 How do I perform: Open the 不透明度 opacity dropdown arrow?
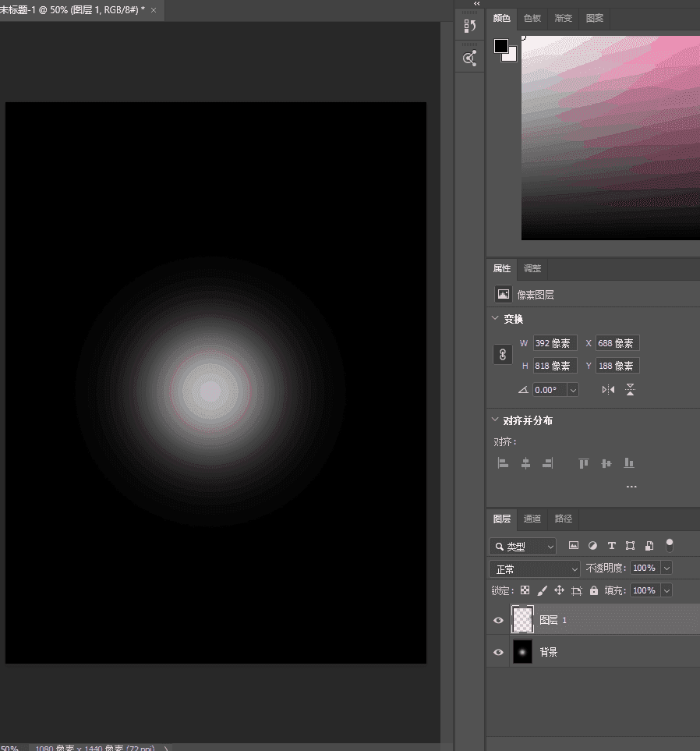[666, 569]
